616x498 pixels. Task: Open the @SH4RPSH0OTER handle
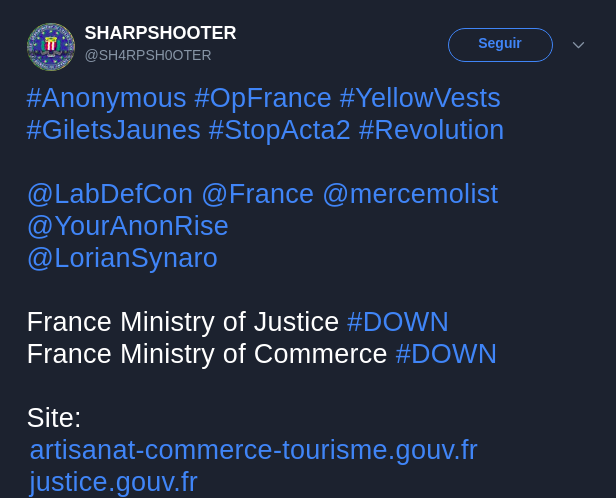click(148, 55)
